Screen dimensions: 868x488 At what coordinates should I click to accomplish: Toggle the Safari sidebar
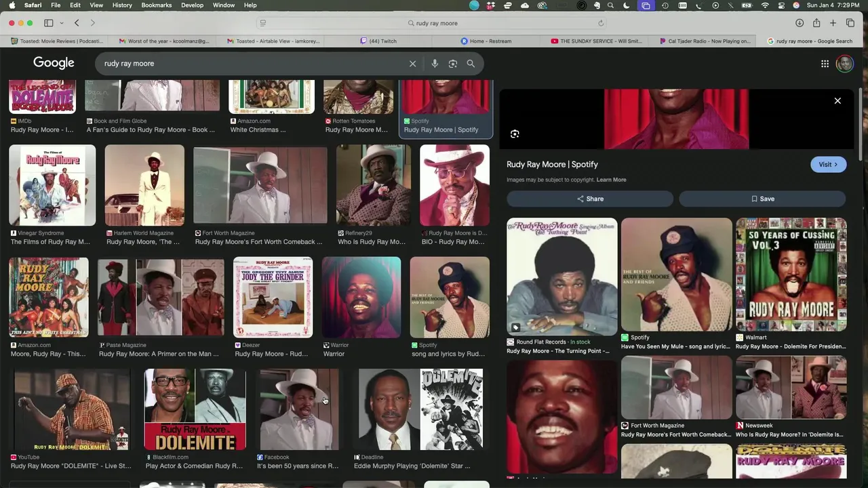(x=49, y=23)
